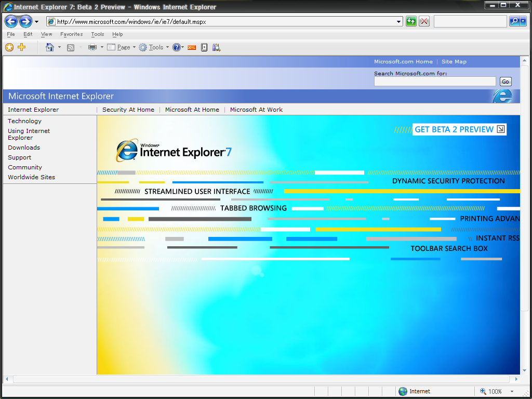Open the Microsoft At Home link
The height and width of the screenshot is (399, 532).
(x=192, y=110)
